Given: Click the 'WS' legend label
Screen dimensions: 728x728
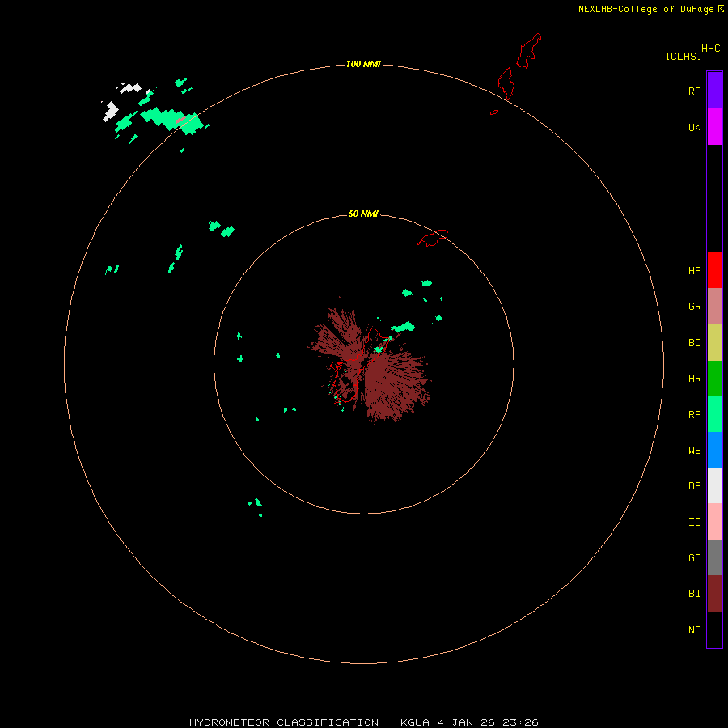Looking at the screenshot, I should coord(694,450).
